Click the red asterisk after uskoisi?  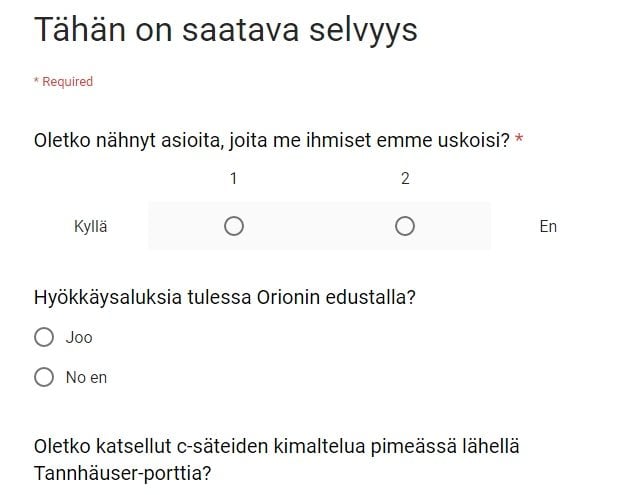point(519,138)
